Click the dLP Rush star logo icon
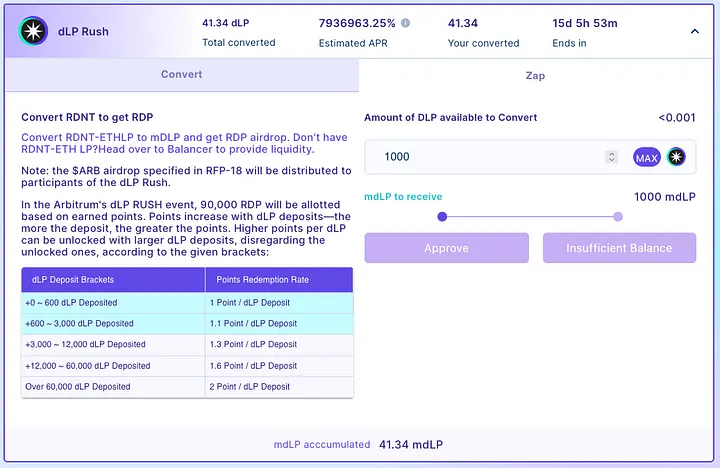Screen dimensions: 720x468 34,31
